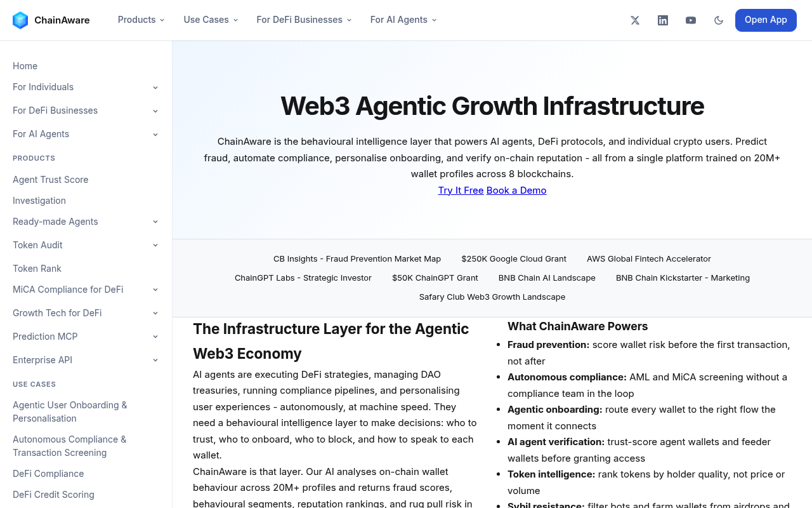Open Agentic User Onboarding & Personalisation link

[x=70, y=411]
